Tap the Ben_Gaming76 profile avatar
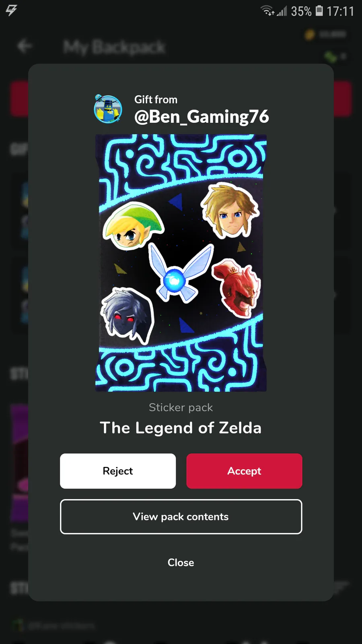This screenshot has width=362, height=644. click(x=108, y=109)
